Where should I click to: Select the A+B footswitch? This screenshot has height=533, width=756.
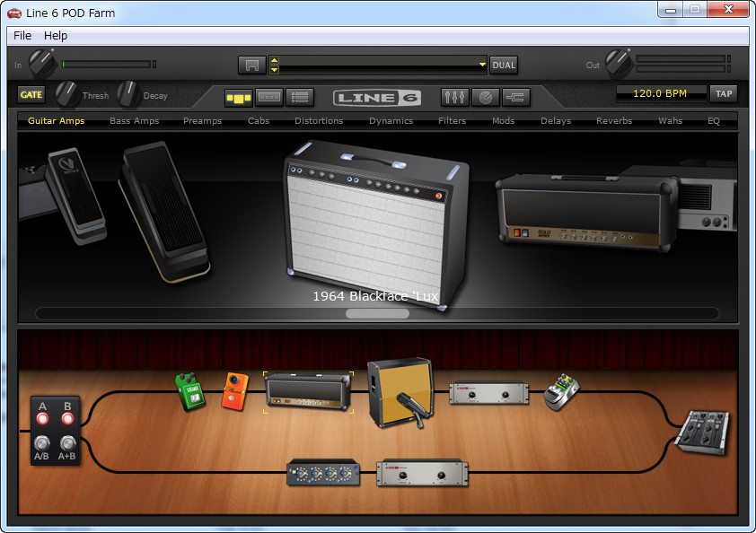(67, 442)
